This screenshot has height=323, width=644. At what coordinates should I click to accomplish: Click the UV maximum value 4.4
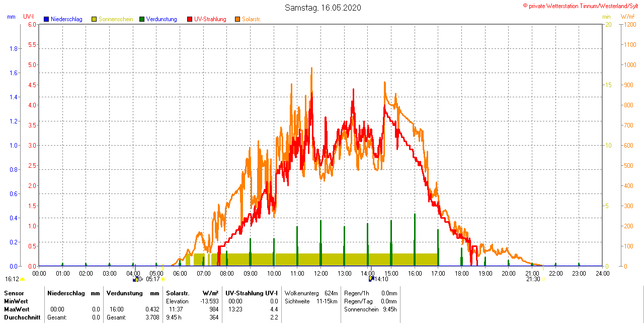(x=274, y=309)
